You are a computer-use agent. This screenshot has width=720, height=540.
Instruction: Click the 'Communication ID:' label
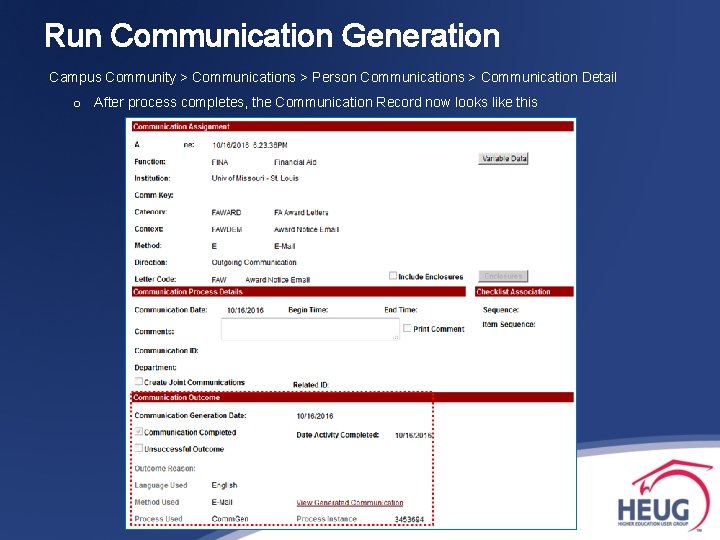(166, 350)
